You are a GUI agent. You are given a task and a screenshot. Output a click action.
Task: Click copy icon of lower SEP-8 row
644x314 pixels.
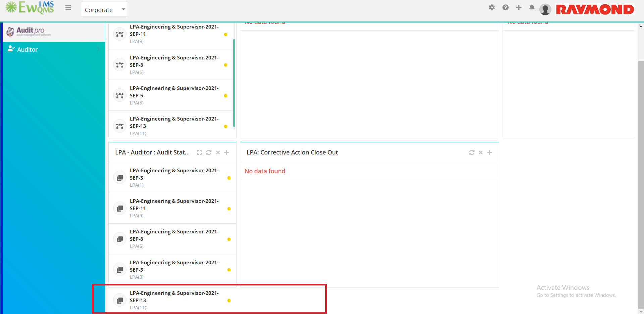click(x=120, y=239)
